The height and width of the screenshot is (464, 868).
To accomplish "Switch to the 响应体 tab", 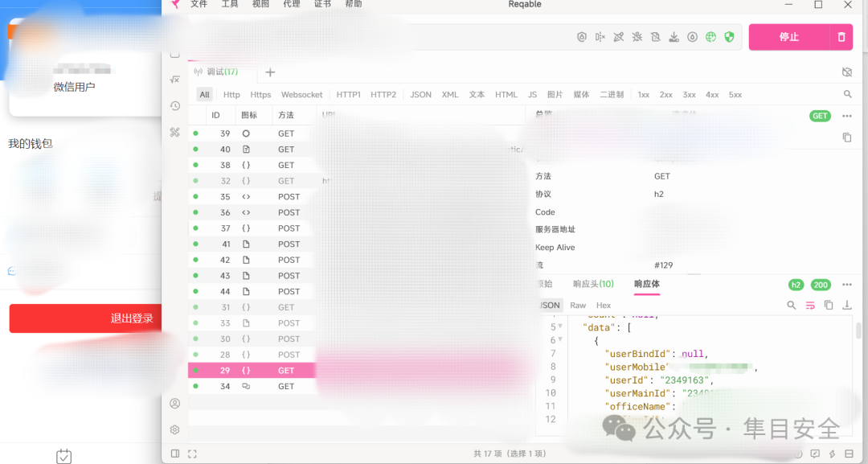I will click(x=646, y=284).
